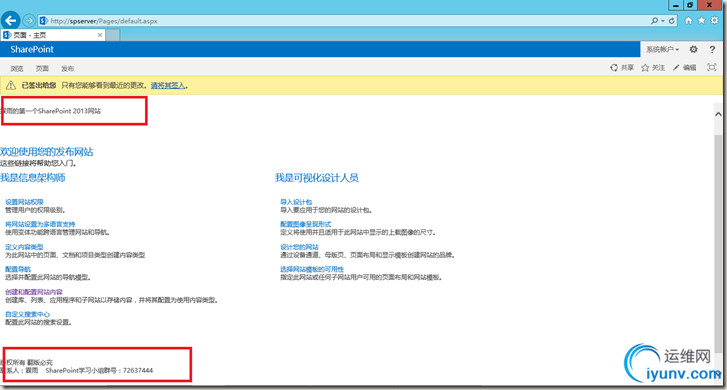Restore down the browser window
Viewport: 727px width, 390px height.
point(690,5)
